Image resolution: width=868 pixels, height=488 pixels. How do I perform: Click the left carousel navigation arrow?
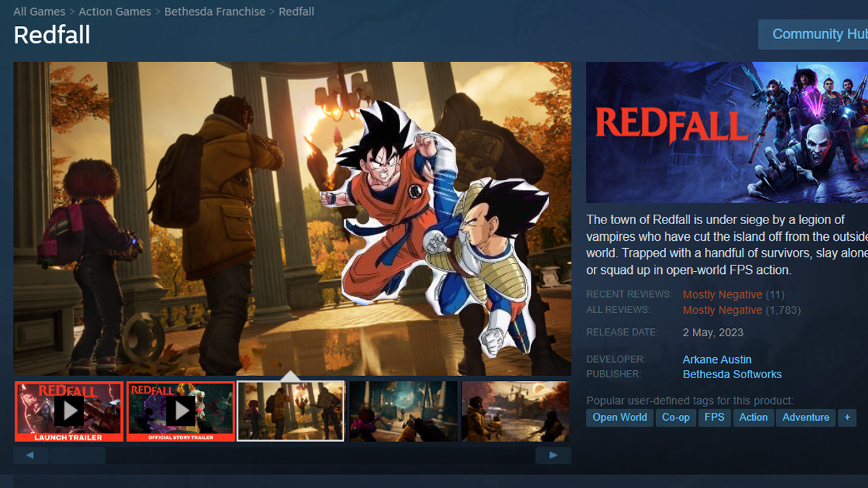click(x=30, y=455)
